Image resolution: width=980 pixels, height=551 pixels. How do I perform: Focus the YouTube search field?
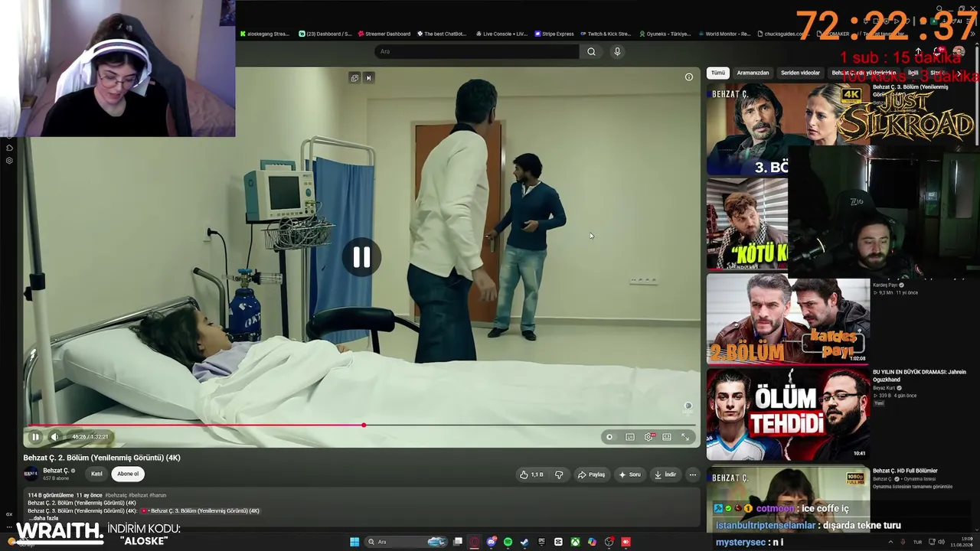(477, 51)
